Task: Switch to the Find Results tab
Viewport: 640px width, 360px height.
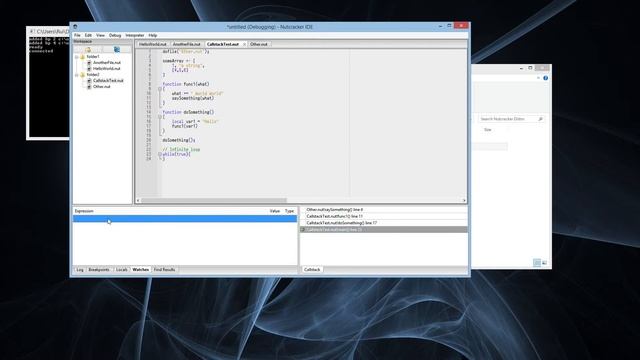Action: coord(164,270)
